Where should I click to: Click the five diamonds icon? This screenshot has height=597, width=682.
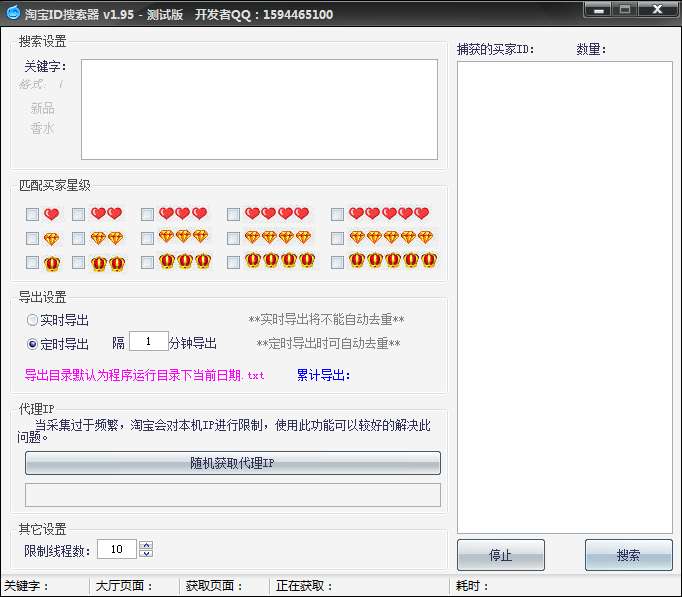coord(391,237)
